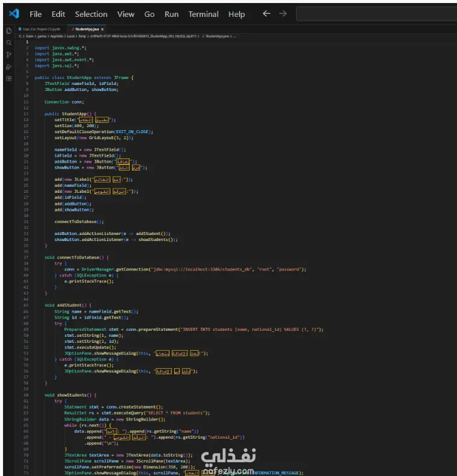Click the Temp breadcrumb segment

(x=82, y=36)
